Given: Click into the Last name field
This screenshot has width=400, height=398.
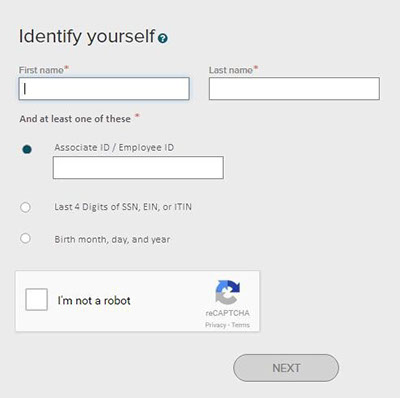Looking at the screenshot, I should (294, 89).
